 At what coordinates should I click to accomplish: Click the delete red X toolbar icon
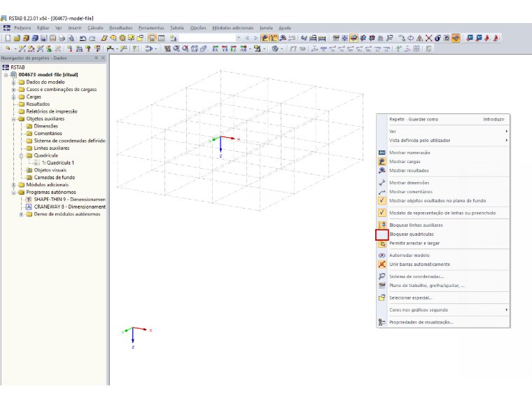(429, 38)
